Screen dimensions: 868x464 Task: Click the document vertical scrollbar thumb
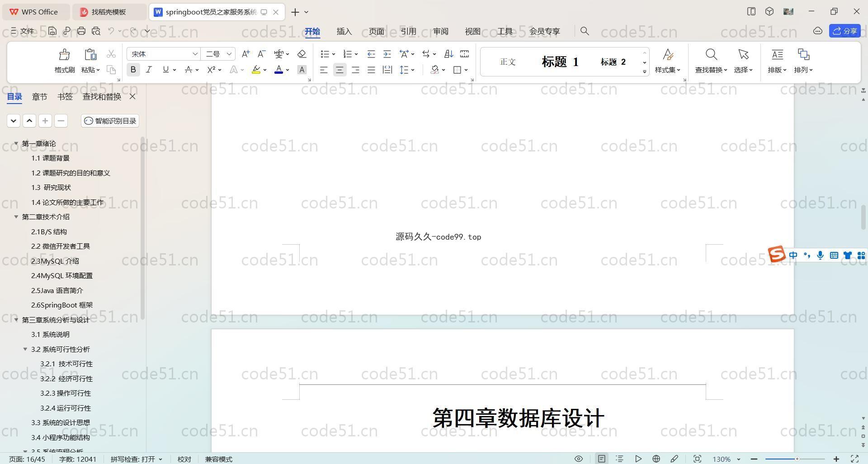(863, 217)
